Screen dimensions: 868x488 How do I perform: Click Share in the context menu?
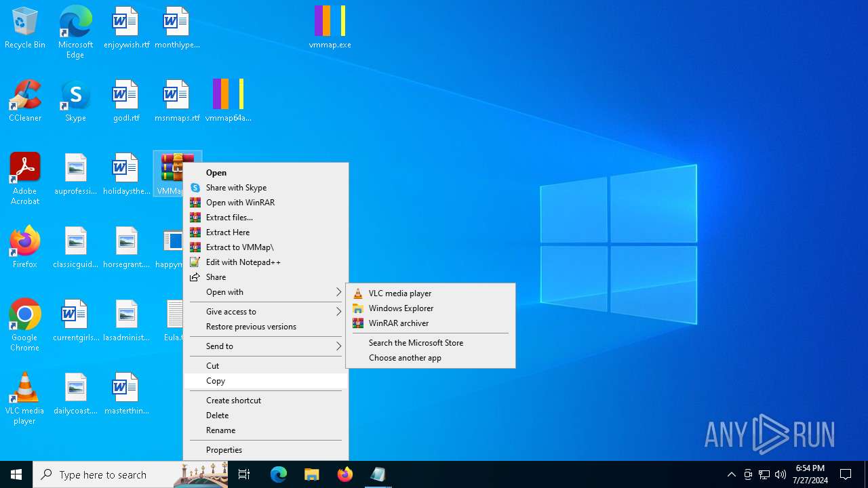(x=266, y=277)
